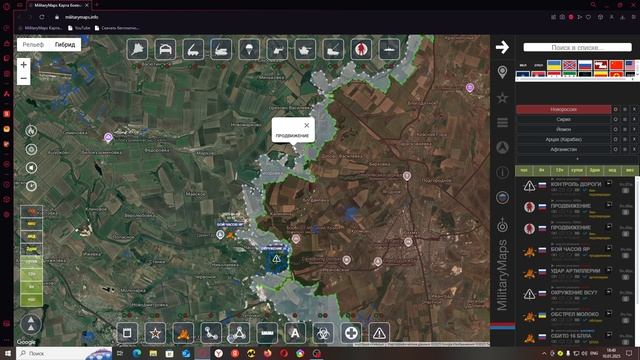Reload the page in browser
The width and height of the screenshot is (640, 360).
pos(42,17)
